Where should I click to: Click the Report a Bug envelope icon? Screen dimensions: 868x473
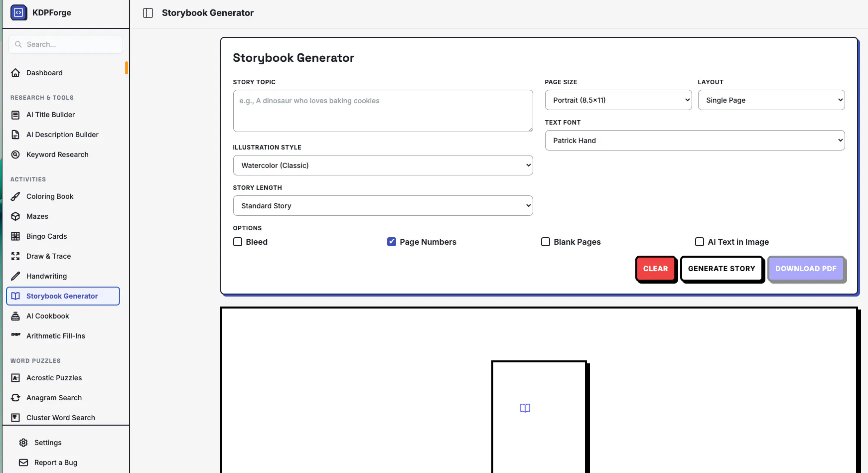(x=23, y=463)
